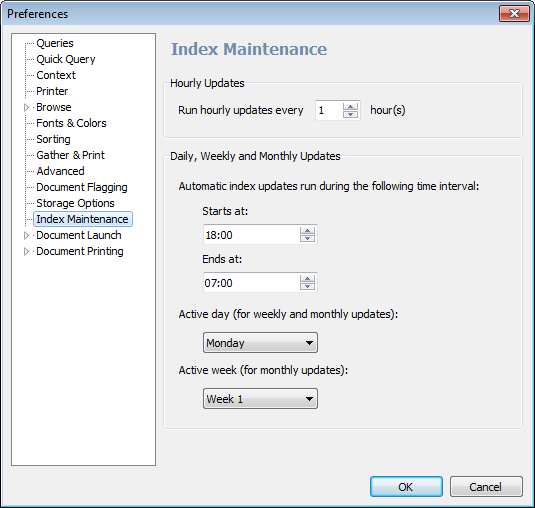Open the Active week dropdown showing Week 1

(260, 398)
